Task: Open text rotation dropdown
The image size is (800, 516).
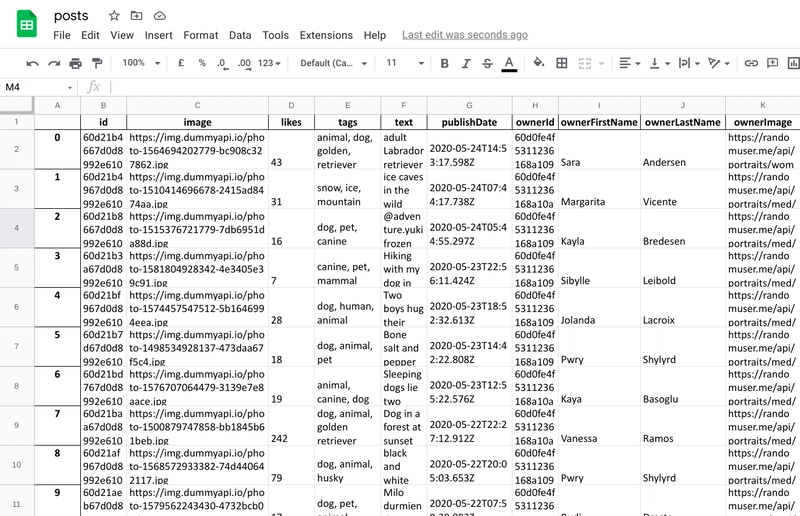Action: click(x=719, y=63)
